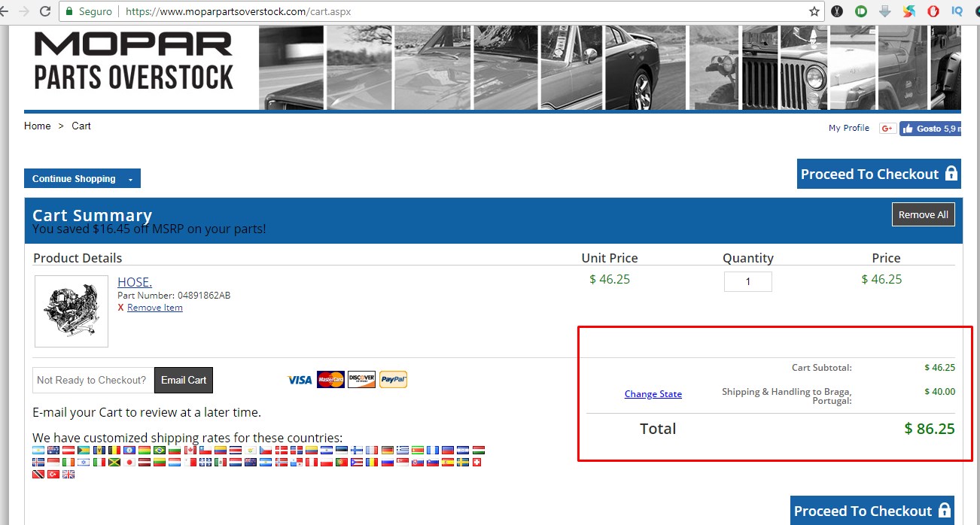Click the browser address bar URL

point(239,11)
